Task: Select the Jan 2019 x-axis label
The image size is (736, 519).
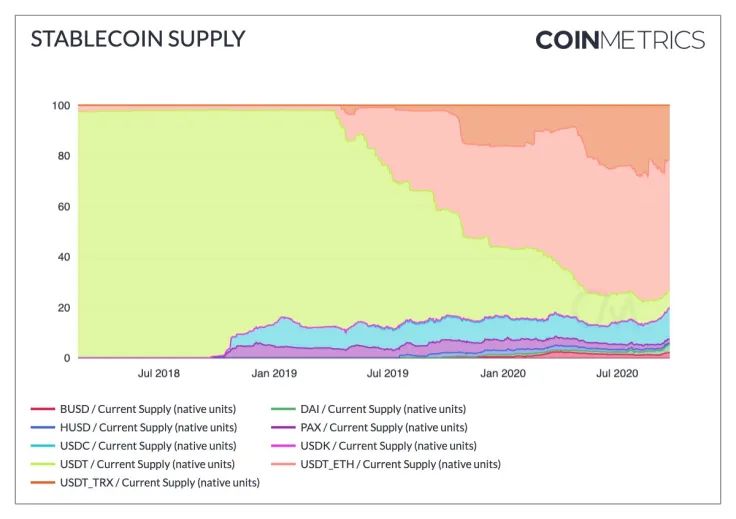Action: (274, 374)
